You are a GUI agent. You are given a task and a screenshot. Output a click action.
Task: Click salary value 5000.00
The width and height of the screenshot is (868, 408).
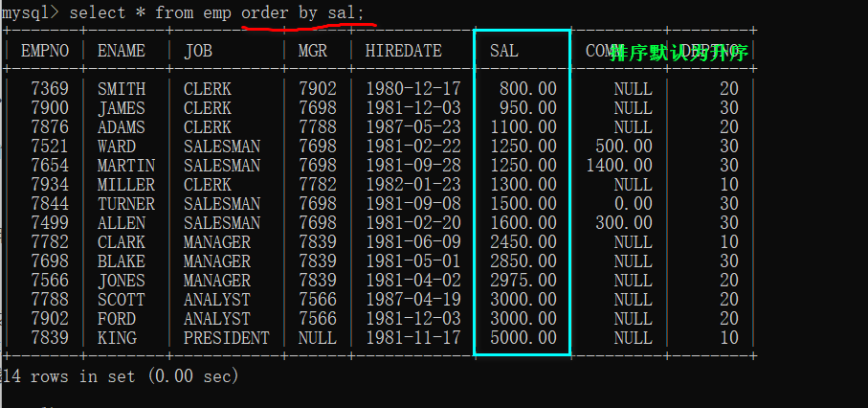click(x=523, y=337)
